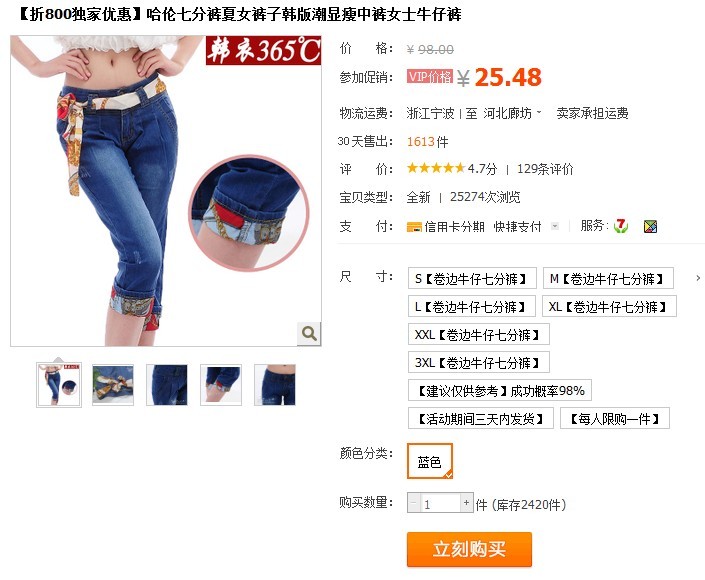Click the purchase quantity input field
The image size is (705, 580).
click(x=440, y=503)
